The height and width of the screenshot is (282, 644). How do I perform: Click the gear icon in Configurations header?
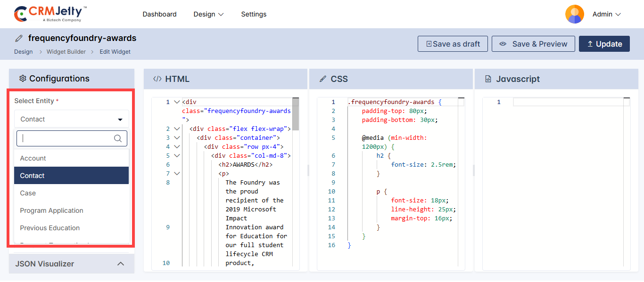22,79
